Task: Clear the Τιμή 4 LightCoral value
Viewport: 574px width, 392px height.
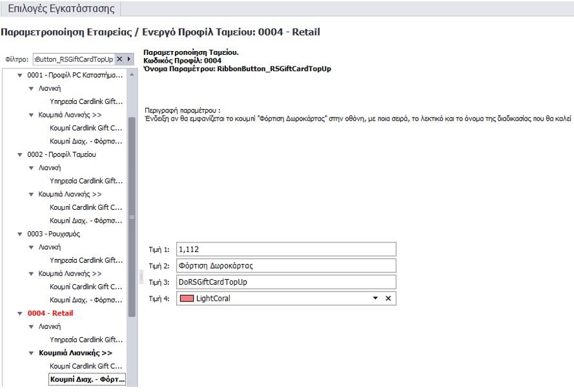Action: 388,298
